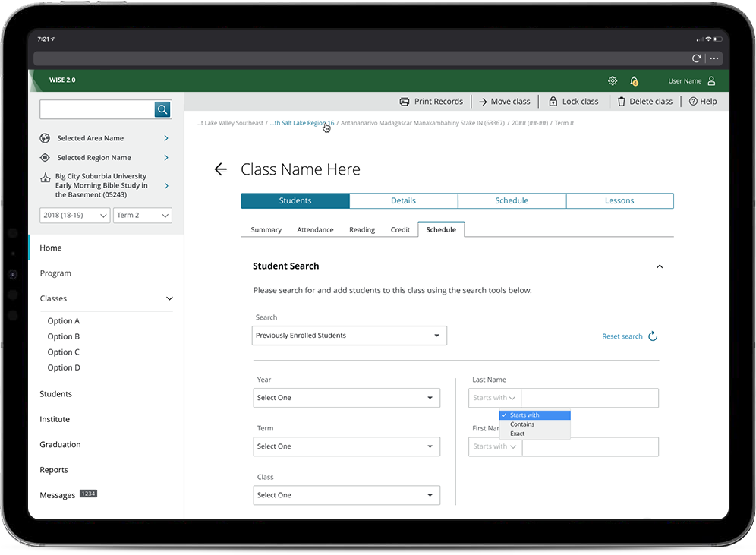The image size is (756, 555).
Task: Click the Messages 1234 badge
Action: 88,494
